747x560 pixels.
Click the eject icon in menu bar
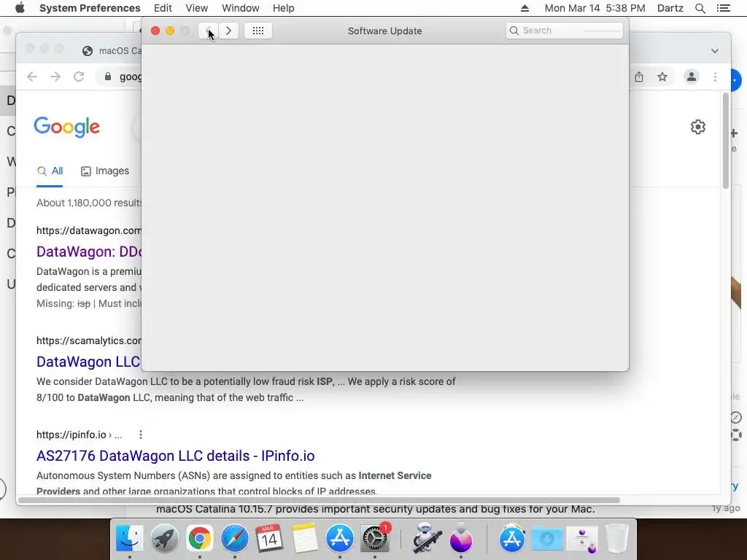click(x=525, y=8)
